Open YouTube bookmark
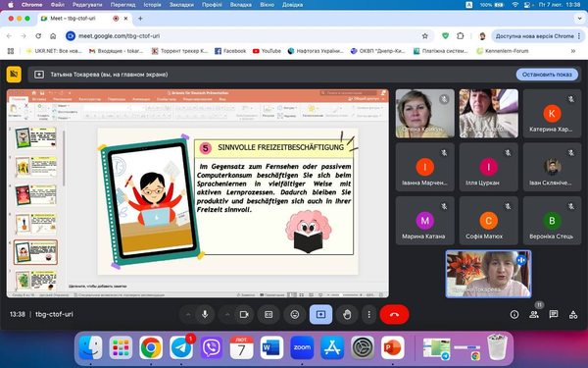 (267, 51)
